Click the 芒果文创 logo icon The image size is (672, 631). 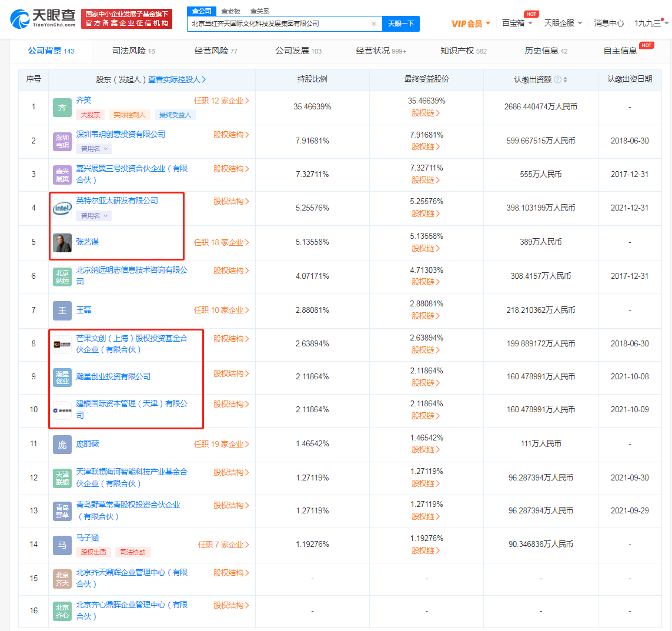[x=62, y=344]
